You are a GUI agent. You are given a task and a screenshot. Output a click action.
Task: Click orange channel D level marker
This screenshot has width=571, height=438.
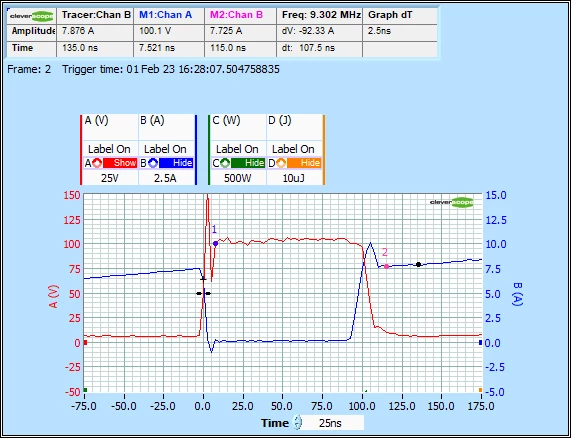coord(480,390)
